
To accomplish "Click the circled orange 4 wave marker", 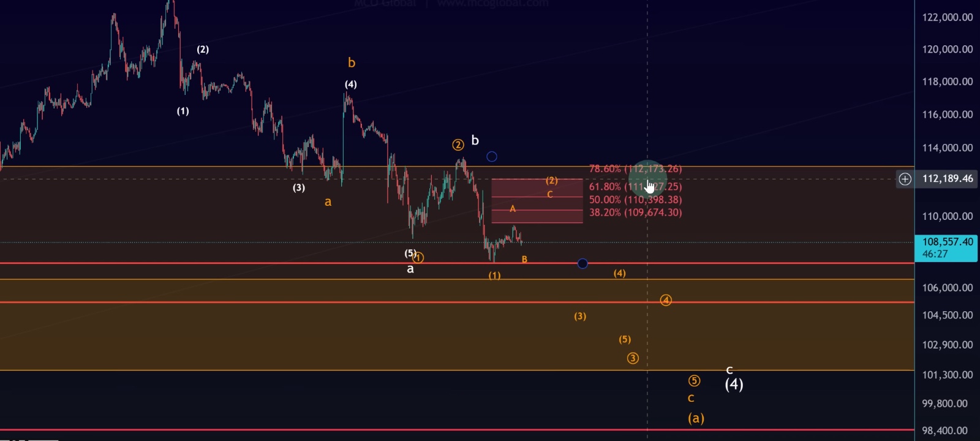I will 666,300.
